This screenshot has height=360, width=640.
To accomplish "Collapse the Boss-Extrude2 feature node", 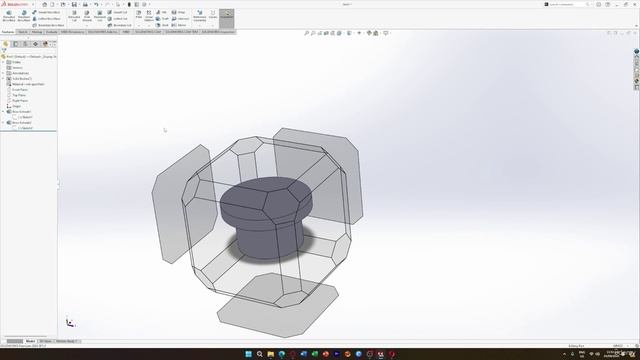I will coord(3,123).
